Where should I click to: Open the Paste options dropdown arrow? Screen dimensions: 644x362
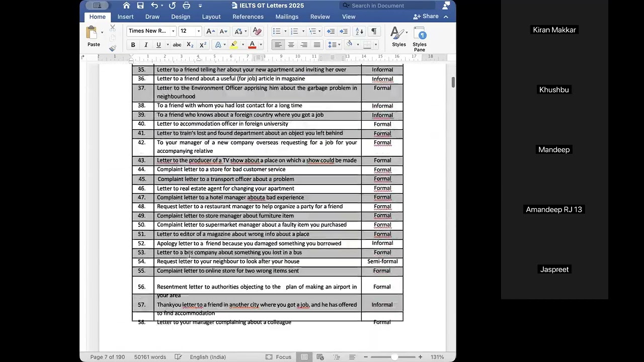click(x=102, y=33)
